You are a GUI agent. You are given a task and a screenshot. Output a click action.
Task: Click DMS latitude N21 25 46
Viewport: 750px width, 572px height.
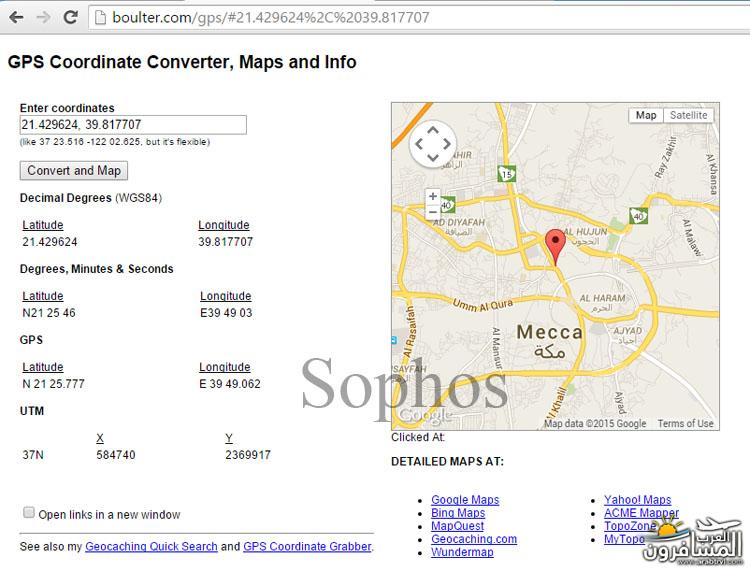point(49,313)
